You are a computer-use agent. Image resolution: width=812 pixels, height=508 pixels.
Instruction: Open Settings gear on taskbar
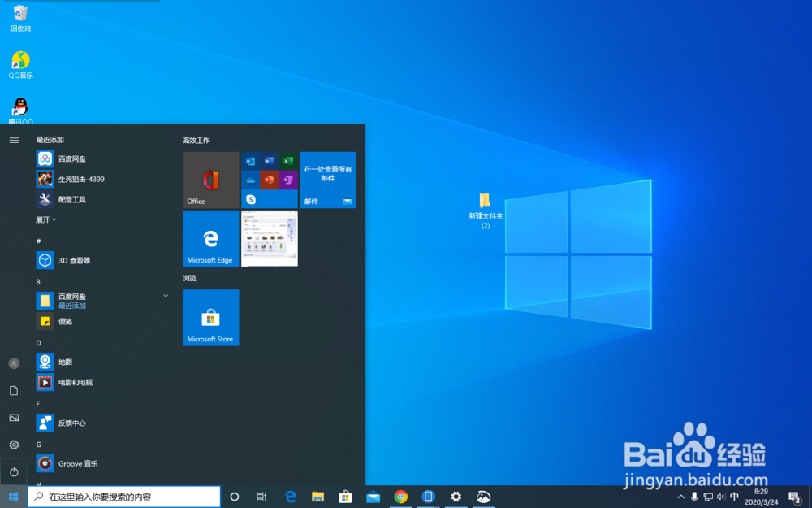(456, 497)
